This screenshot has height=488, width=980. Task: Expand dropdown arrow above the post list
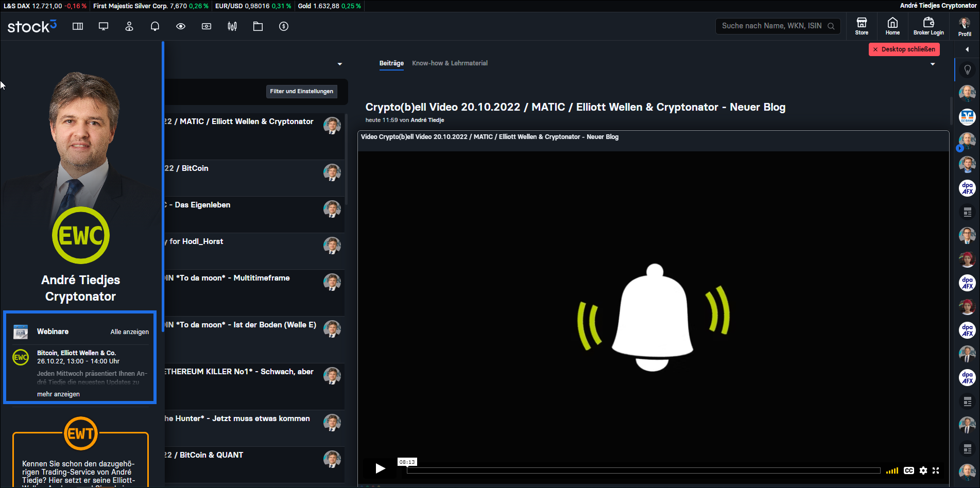click(340, 64)
